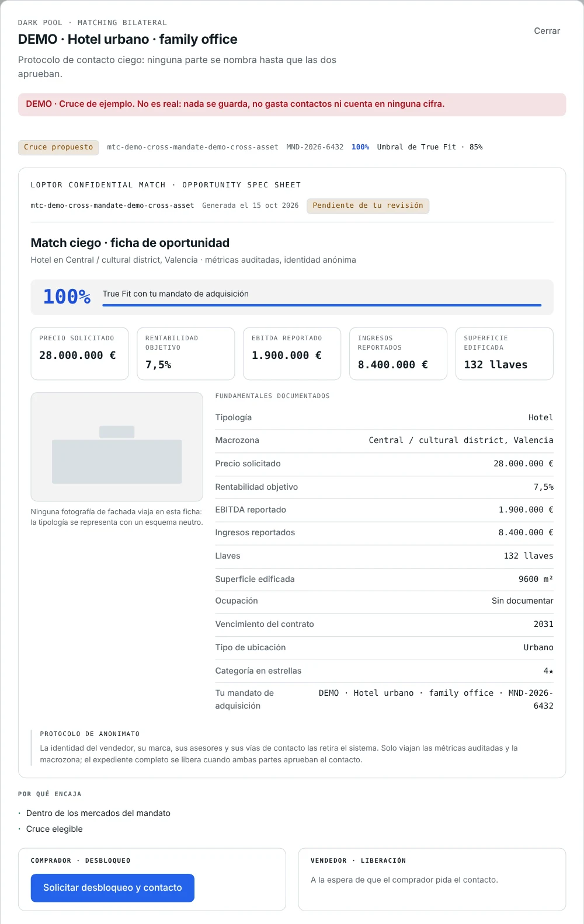This screenshot has width=584, height=924.
Task: Click the Tipología row value Hotel
Action: [x=541, y=417]
